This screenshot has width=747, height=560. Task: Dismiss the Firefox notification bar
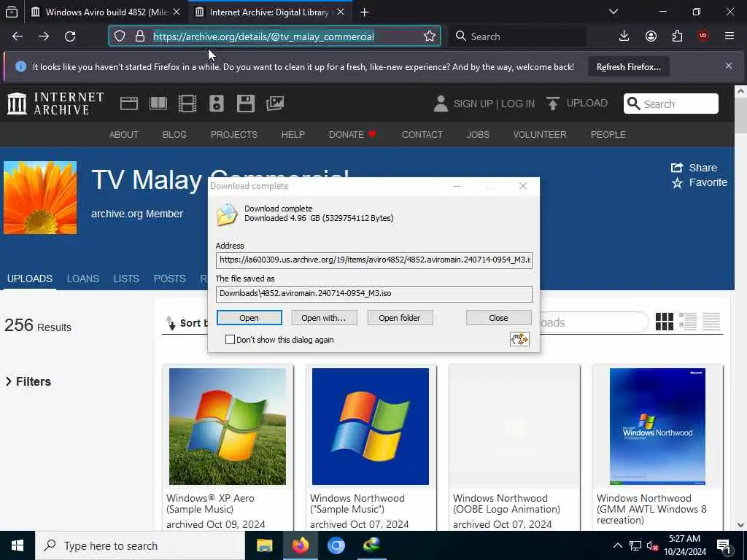point(729,66)
